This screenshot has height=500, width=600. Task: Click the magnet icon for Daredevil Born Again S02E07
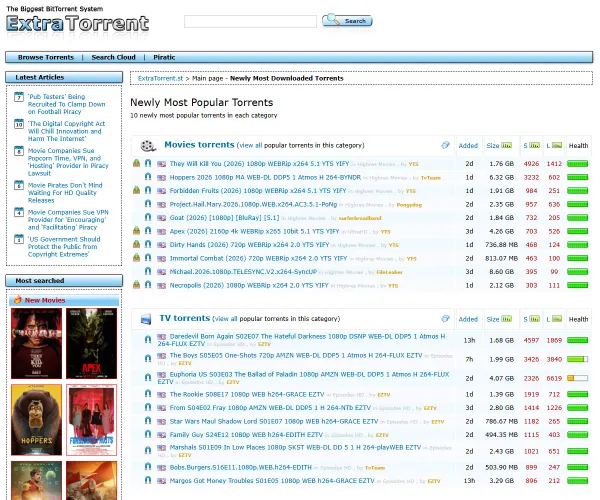[x=148, y=339]
